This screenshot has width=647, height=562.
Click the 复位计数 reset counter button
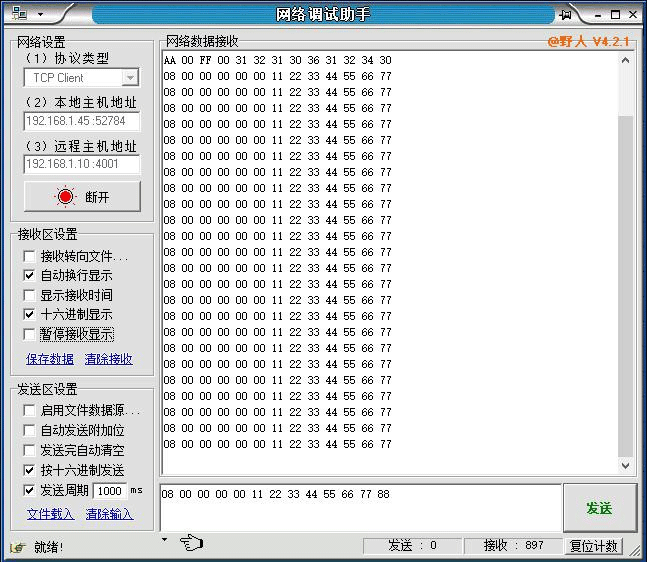(x=594, y=546)
